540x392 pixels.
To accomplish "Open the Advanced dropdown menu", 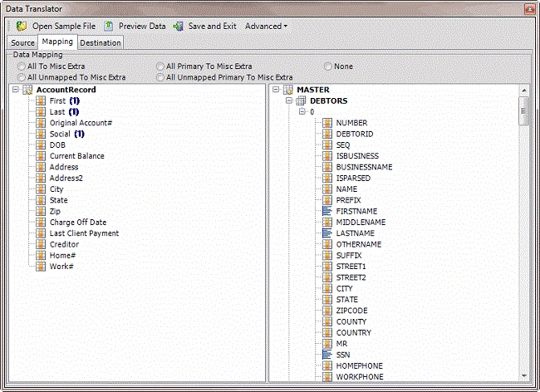I will (266, 26).
